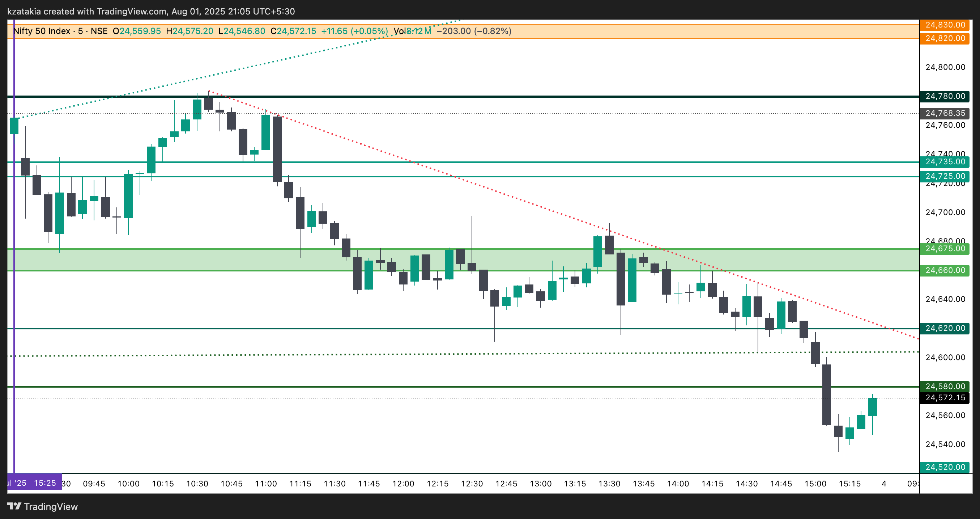Click the 24,830.00 orange price label
The image size is (980, 519).
click(945, 25)
